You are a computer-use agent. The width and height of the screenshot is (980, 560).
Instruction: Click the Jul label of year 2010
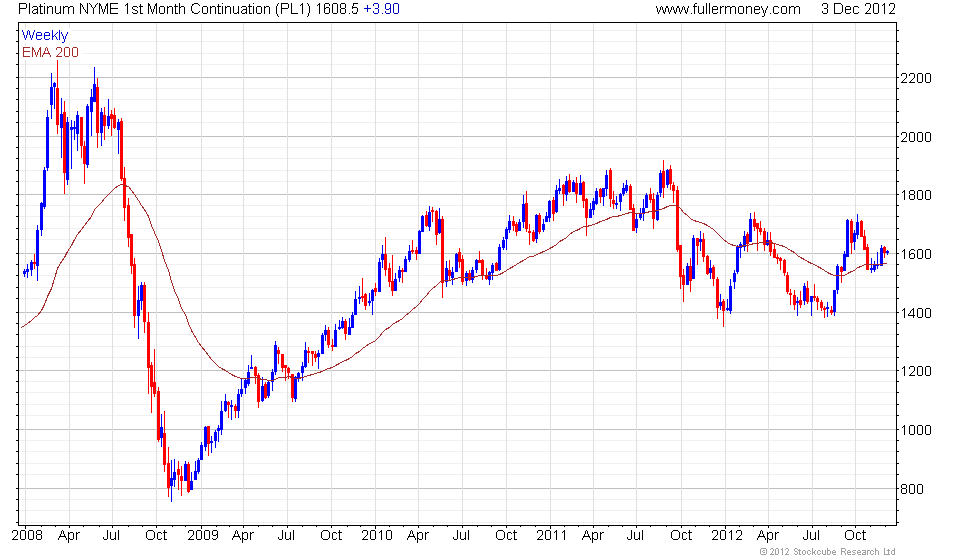[x=461, y=535]
